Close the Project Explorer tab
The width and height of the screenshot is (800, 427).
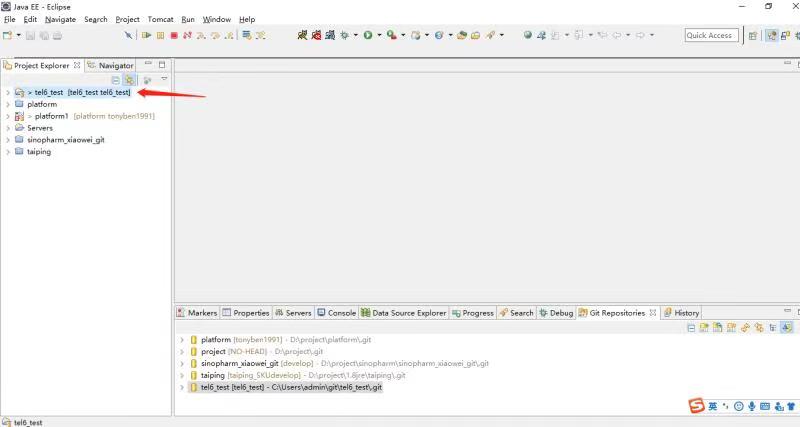point(77,65)
